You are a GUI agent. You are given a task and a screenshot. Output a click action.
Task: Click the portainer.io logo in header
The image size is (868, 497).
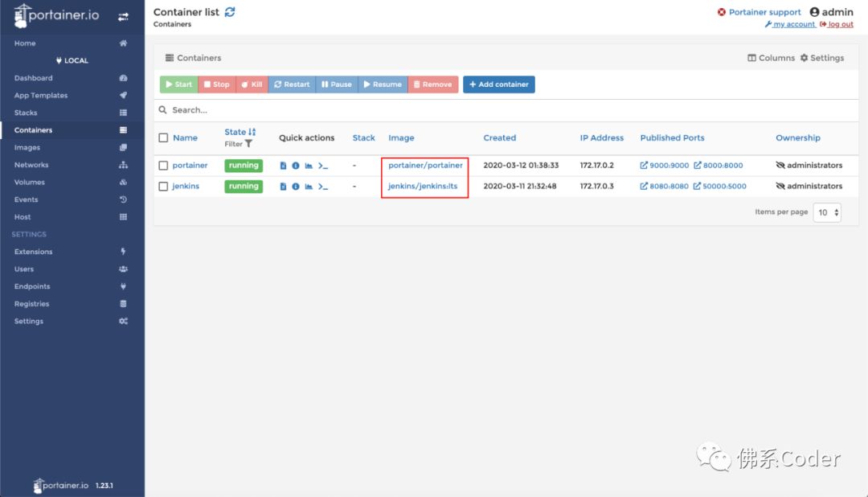pos(56,15)
